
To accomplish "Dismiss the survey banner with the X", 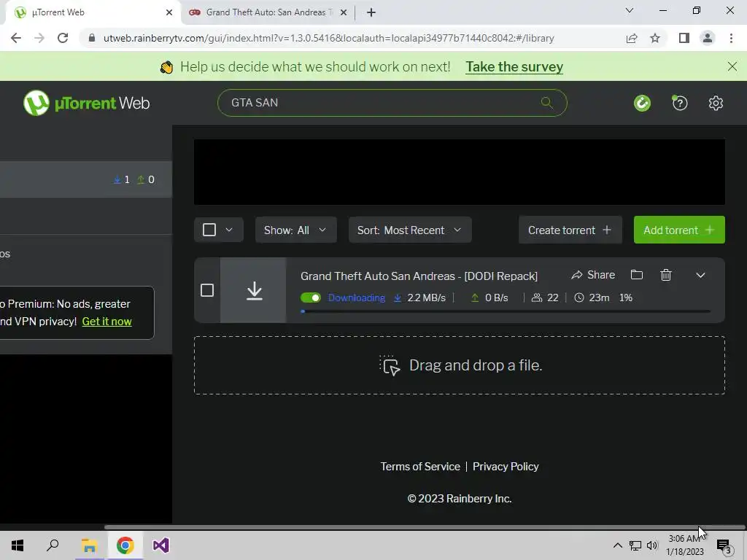I will click(732, 66).
